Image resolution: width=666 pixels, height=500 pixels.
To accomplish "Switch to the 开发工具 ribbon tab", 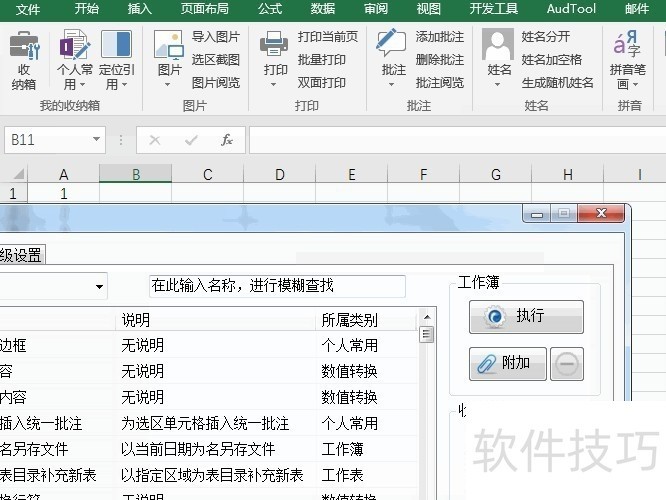I will coord(494,9).
